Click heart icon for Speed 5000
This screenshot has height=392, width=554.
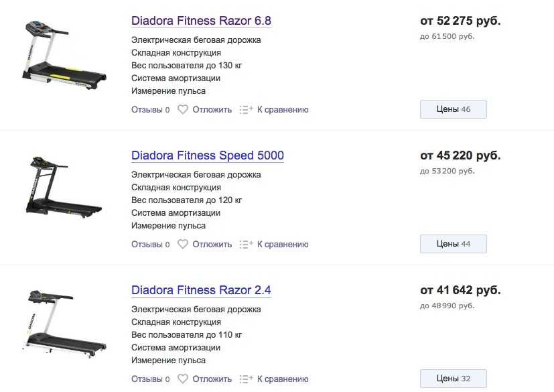pyautogui.click(x=183, y=245)
